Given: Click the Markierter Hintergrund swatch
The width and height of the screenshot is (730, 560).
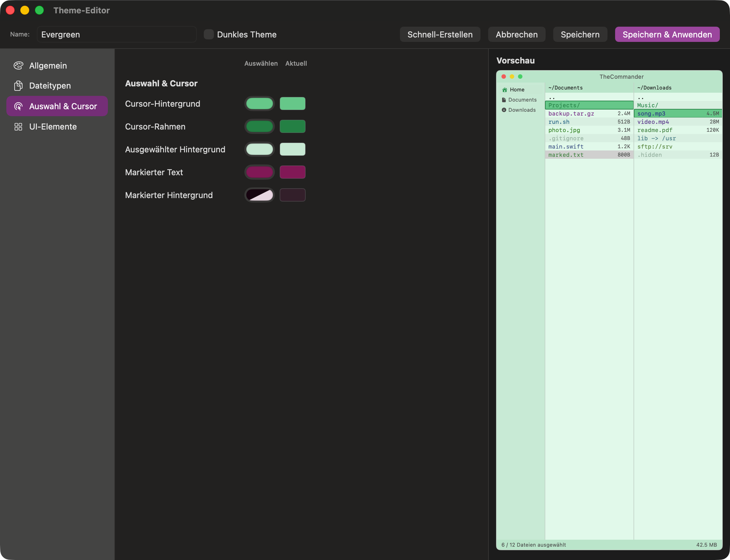Looking at the screenshot, I should [260, 195].
